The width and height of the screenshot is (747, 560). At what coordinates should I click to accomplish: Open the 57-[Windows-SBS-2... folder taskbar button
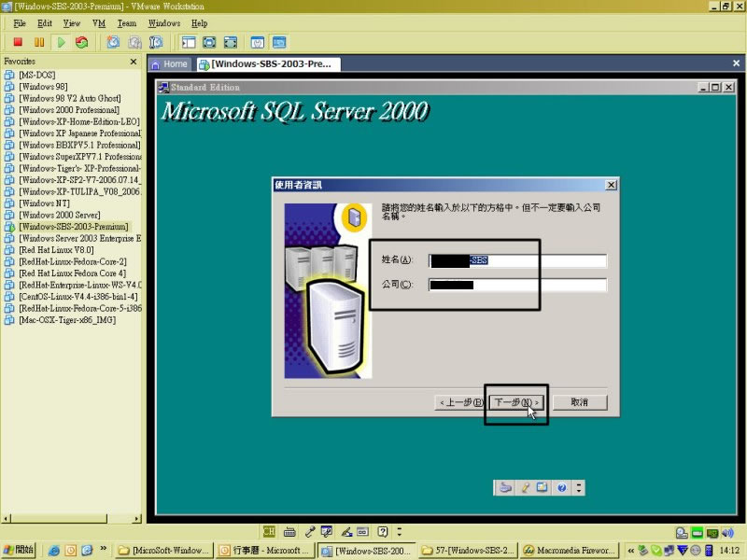tap(469, 551)
